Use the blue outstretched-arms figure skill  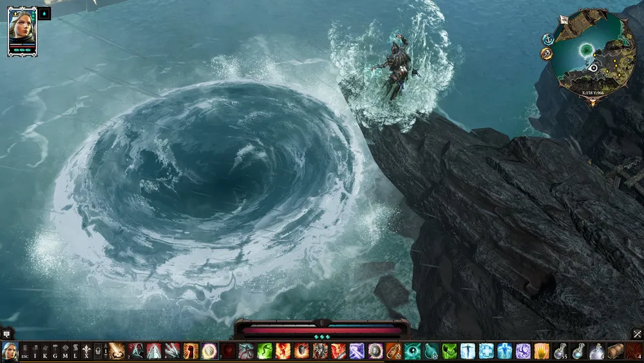click(x=468, y=351)
